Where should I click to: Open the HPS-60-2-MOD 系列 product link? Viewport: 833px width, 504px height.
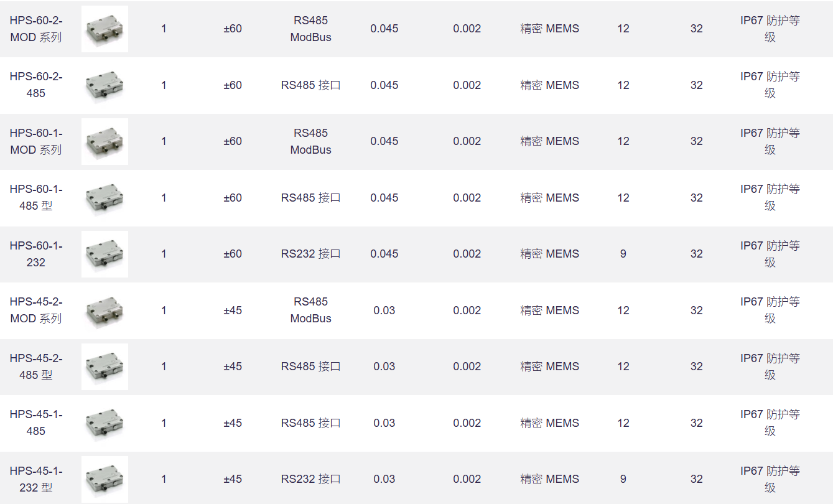pyautogui.click(x=36, y=29)
